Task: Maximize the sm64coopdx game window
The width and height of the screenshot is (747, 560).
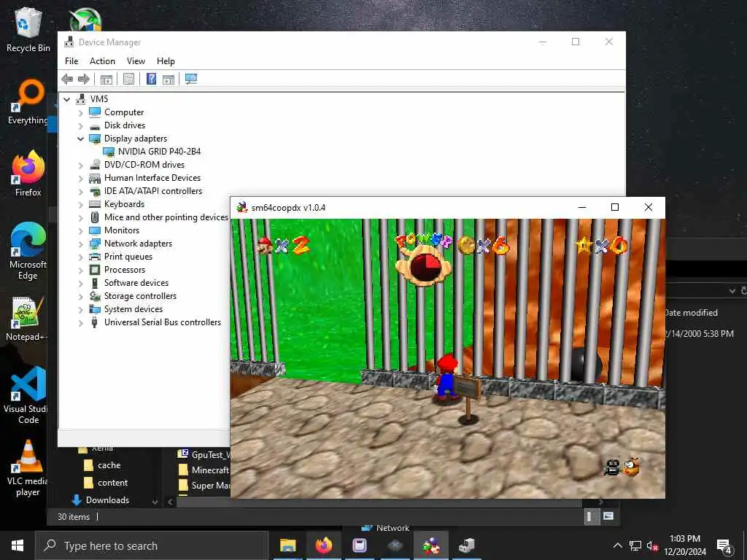Action: 615,207
